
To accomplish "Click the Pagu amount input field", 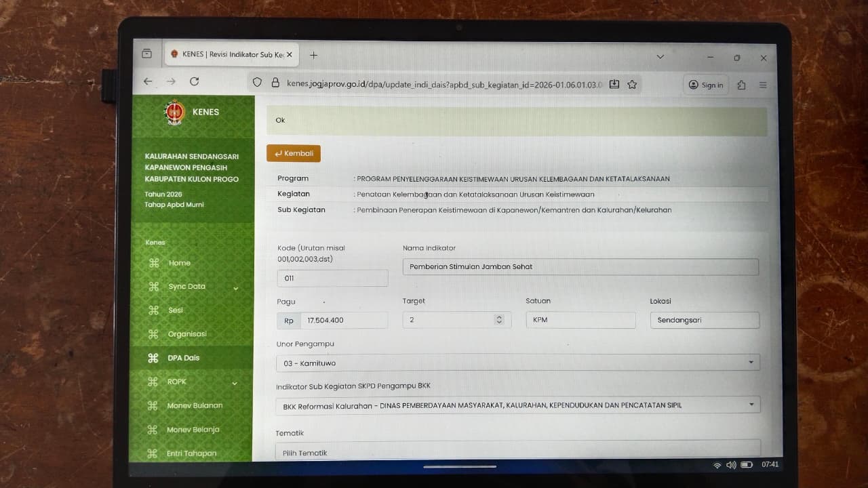I will [x=344, y=321].
